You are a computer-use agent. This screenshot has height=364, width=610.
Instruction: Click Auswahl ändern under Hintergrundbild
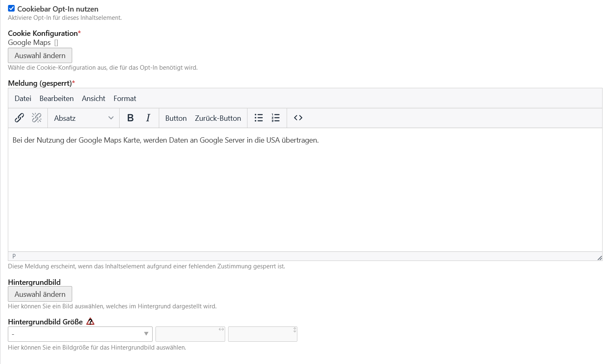pos(40,294)
